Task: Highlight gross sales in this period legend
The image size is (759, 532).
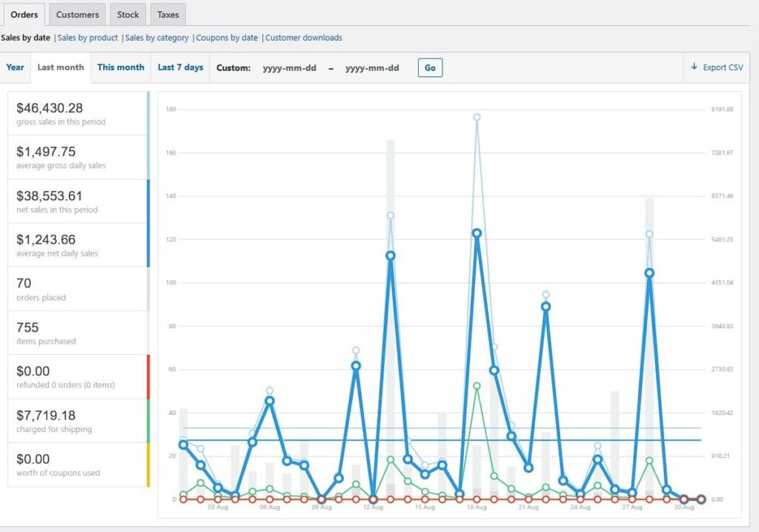Action: pyautogui.click(x=78, y=113)
